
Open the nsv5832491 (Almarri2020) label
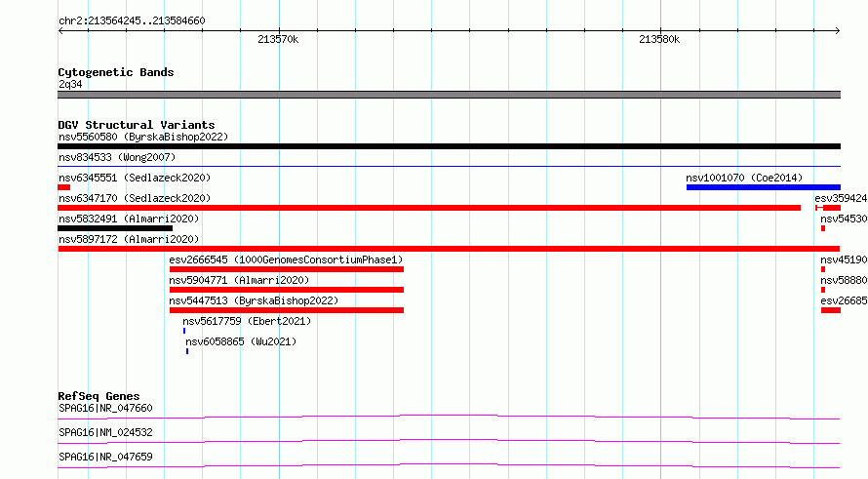click(129, 219)
